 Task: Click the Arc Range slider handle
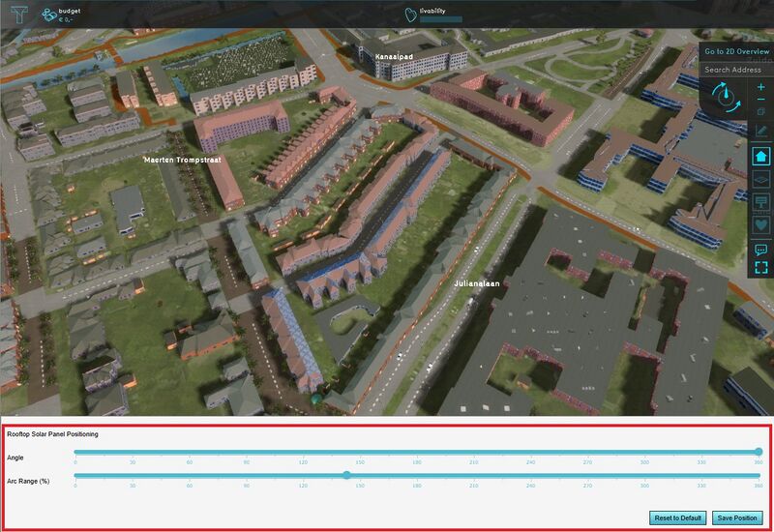click(347, 475)
